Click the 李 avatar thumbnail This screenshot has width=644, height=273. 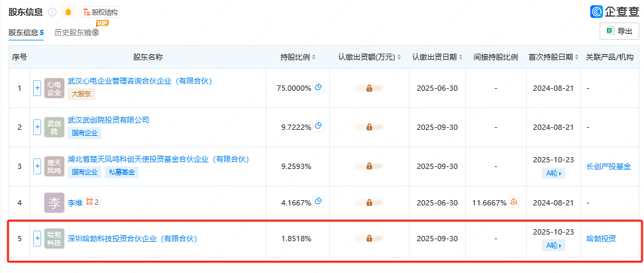tap(54, 202)
